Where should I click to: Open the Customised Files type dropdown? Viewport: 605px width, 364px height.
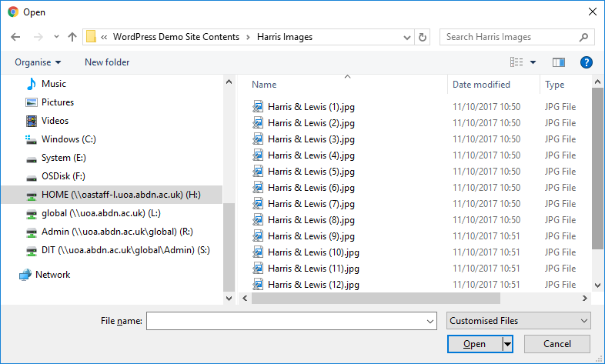(x=518, y=321)
